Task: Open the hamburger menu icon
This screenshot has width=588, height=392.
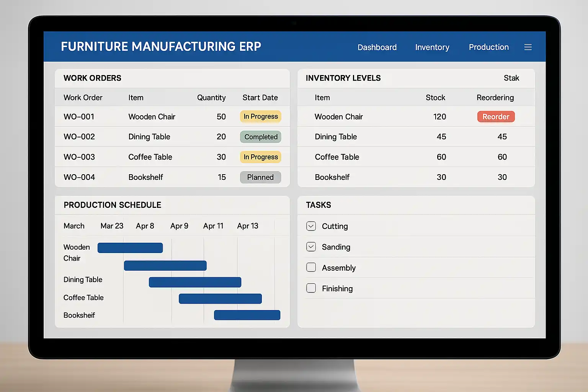Action: click(x=528, y=47)
